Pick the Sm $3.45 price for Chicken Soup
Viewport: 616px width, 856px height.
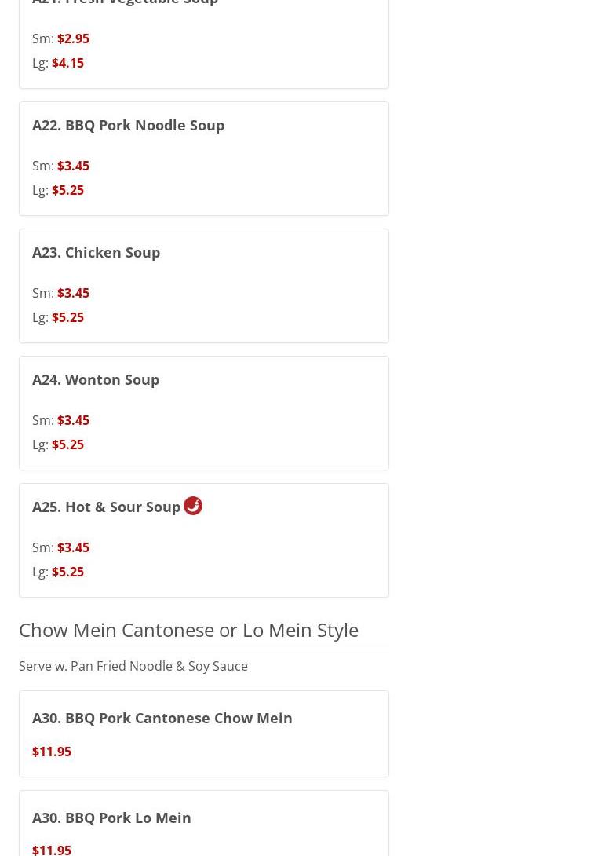(73, 293)
